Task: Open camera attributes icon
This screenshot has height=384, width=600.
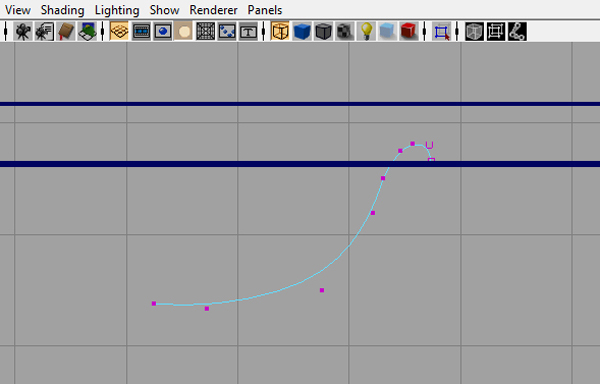Action: tap(44, 31)
